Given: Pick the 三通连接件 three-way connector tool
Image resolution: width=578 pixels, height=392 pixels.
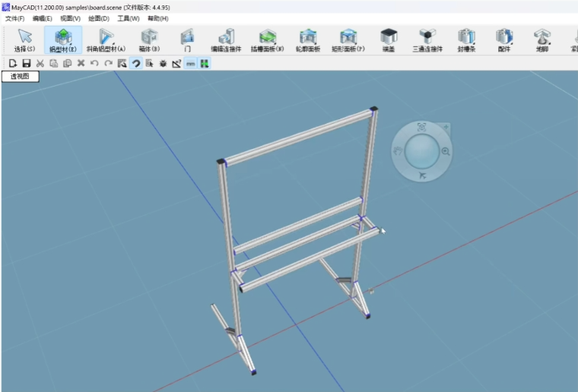Looking at the screenshot, I should tap(427, 40).
